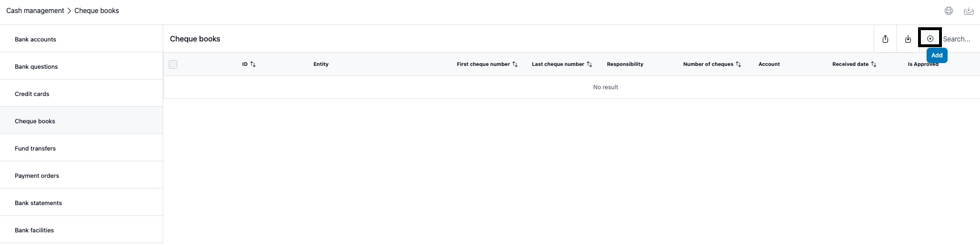The width and height of the screenshot is (980, 246).
Task: Click the Received date header label
Action: (850, 64)
